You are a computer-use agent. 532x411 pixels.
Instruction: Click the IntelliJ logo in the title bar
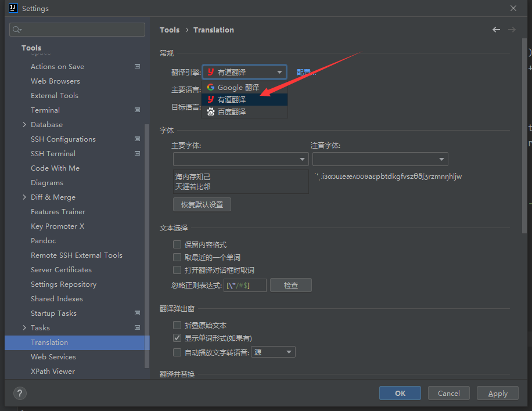pyautogui.click(x=13, y=8)
